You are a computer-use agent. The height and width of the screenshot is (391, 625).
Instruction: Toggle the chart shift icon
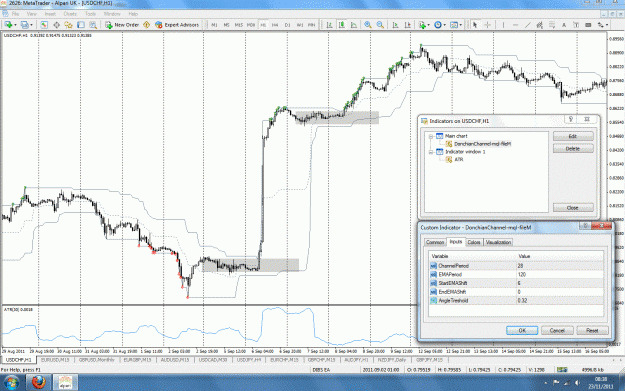pyautogui.click(x=407, y=25)
